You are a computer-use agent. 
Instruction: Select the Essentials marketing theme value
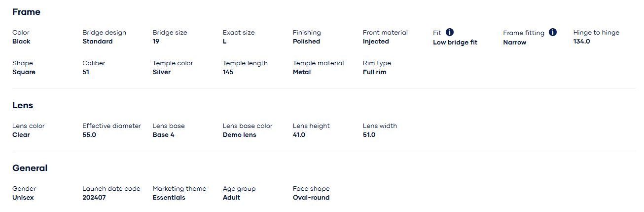tap(169, 198)
